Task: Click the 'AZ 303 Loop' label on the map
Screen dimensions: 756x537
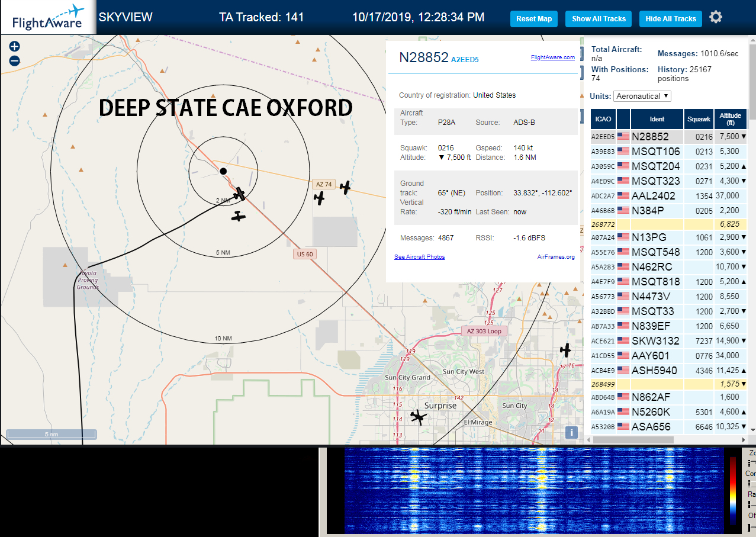Action: coord(484,331)
